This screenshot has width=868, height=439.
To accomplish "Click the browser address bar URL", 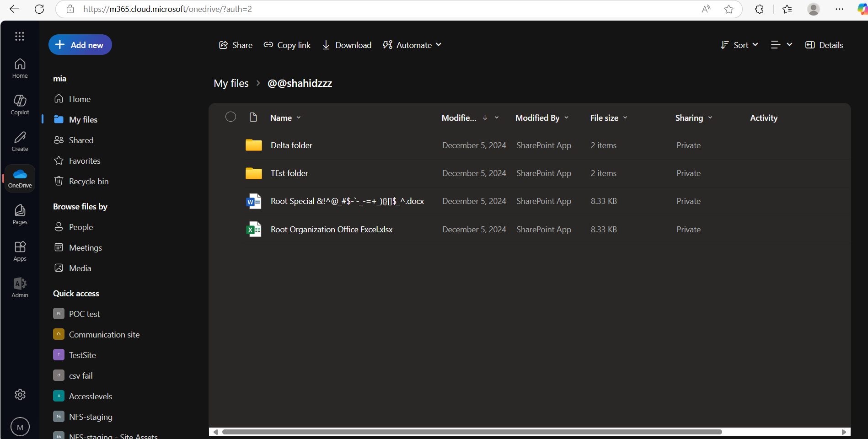I will click(167, 9).
